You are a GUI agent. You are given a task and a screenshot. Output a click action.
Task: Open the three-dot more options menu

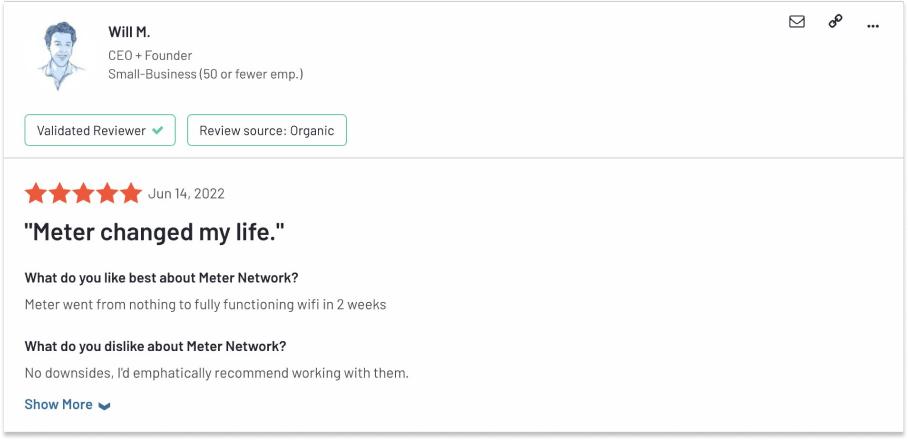pos(873,25)
